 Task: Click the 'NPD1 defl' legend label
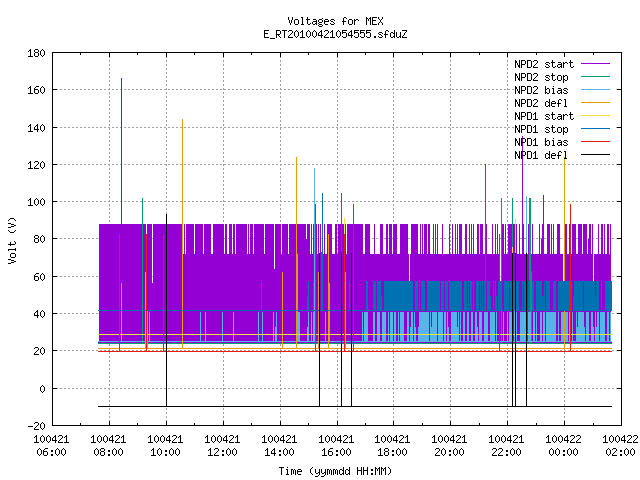click(x=541, y=156)
